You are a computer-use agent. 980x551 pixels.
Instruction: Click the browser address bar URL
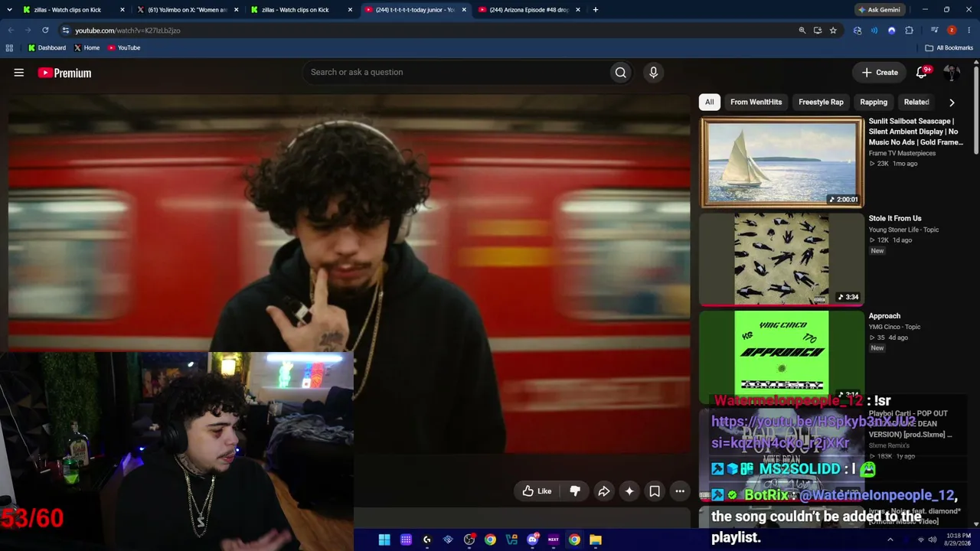127,31
